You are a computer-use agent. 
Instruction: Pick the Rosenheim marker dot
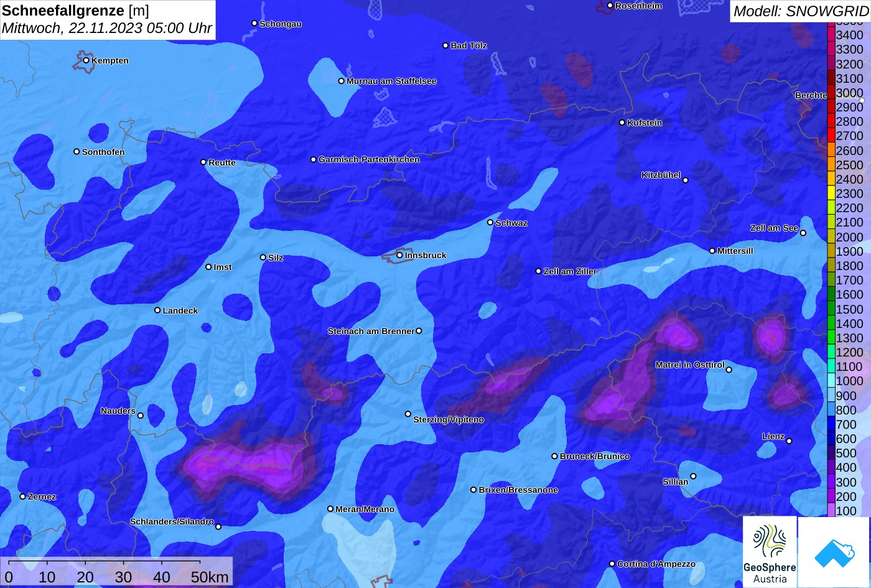[610, 6]
